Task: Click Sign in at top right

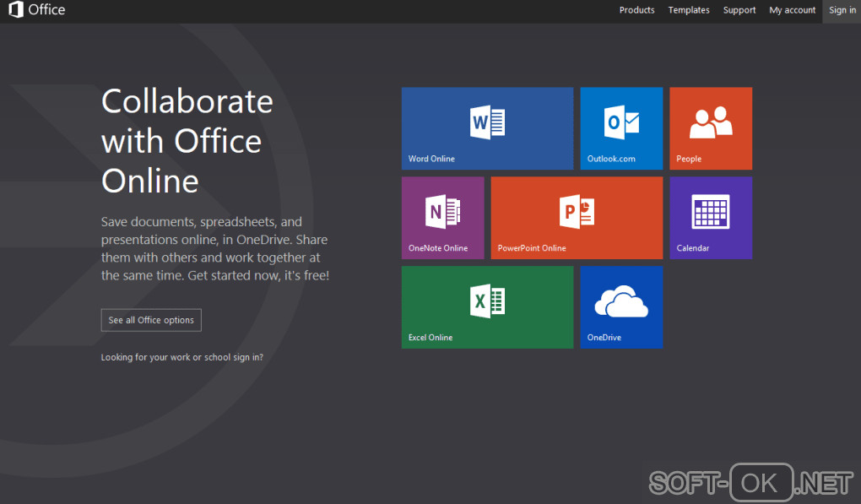Action: pos(842,10)
